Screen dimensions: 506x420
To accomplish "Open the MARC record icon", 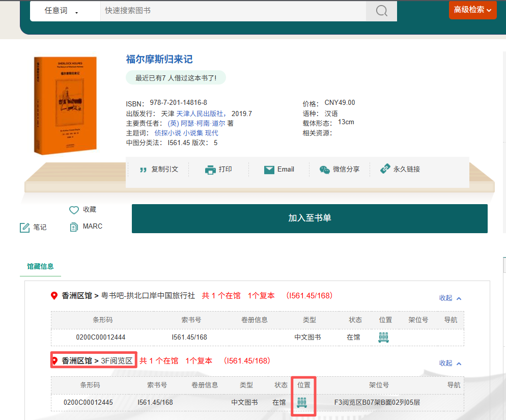I will click(74, 227).
